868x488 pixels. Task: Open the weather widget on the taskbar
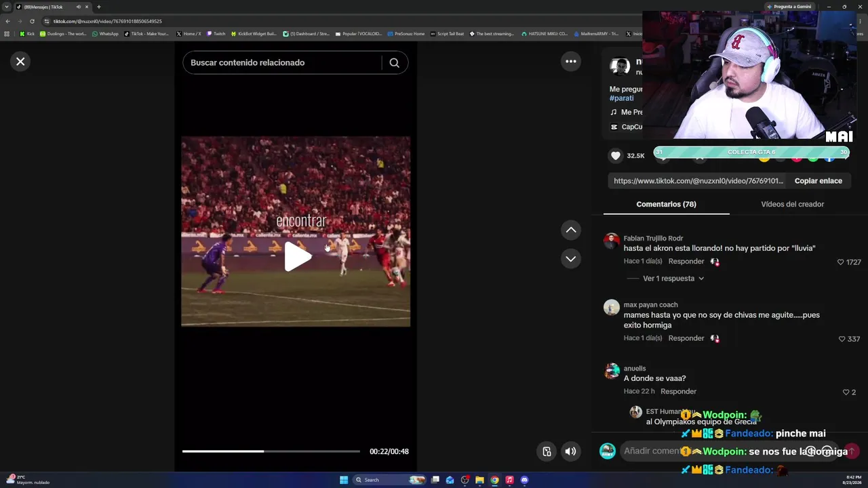point(27,480)
